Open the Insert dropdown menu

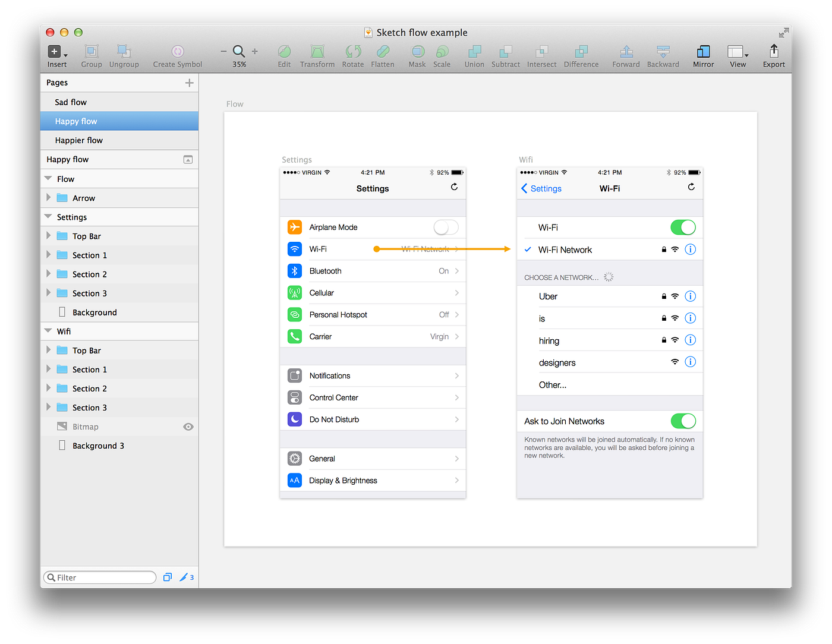coord(57,53)
